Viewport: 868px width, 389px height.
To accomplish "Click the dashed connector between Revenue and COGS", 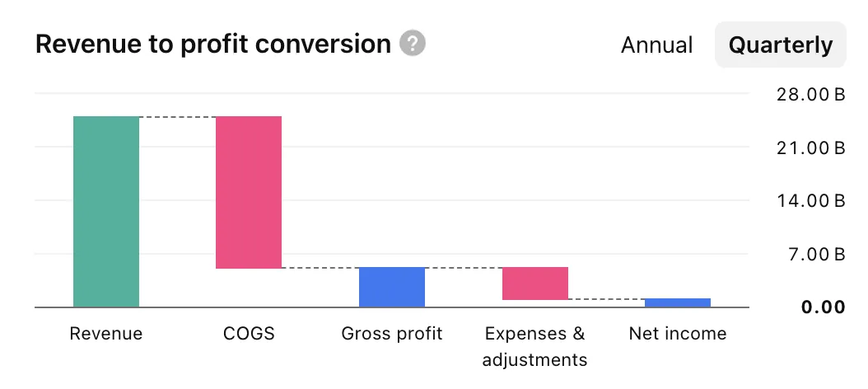I will [x=177, y=118].
